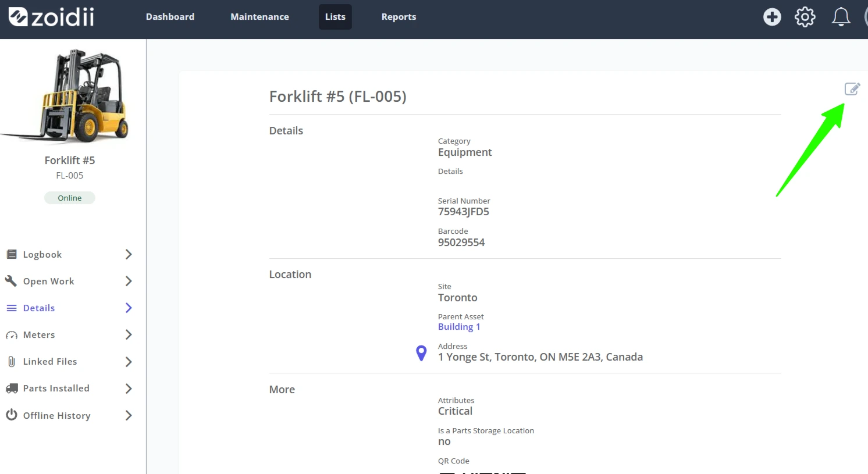Screen dimensions: 868x474
Task: Click the Logbook book icon
Action: tap(12, 254)
